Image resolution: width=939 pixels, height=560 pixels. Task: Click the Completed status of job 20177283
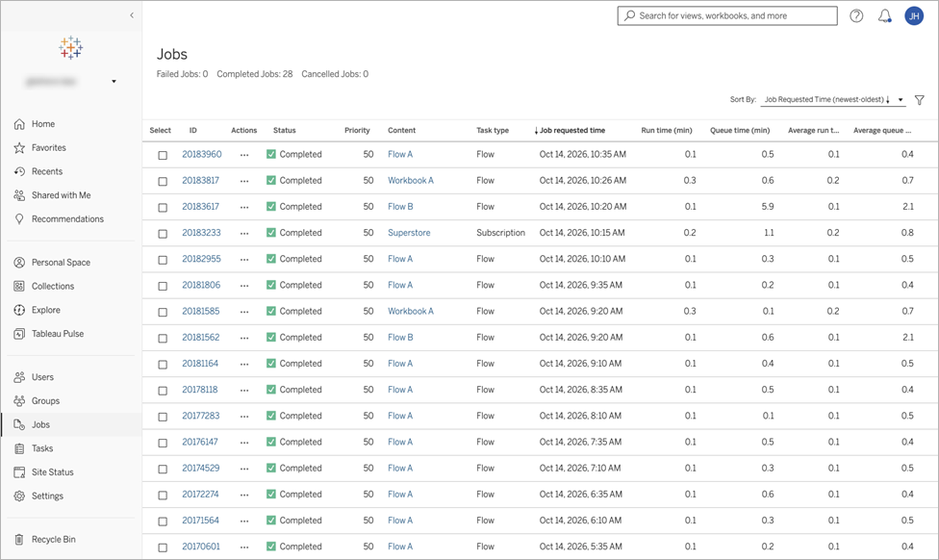294,417
